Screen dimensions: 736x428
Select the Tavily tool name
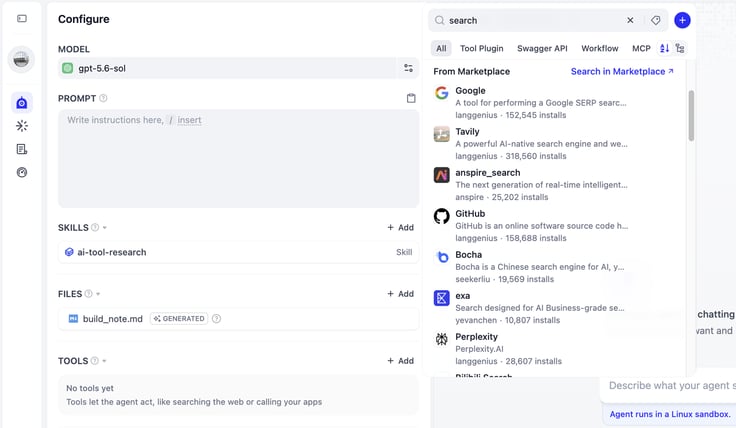[x=467, y=132]
